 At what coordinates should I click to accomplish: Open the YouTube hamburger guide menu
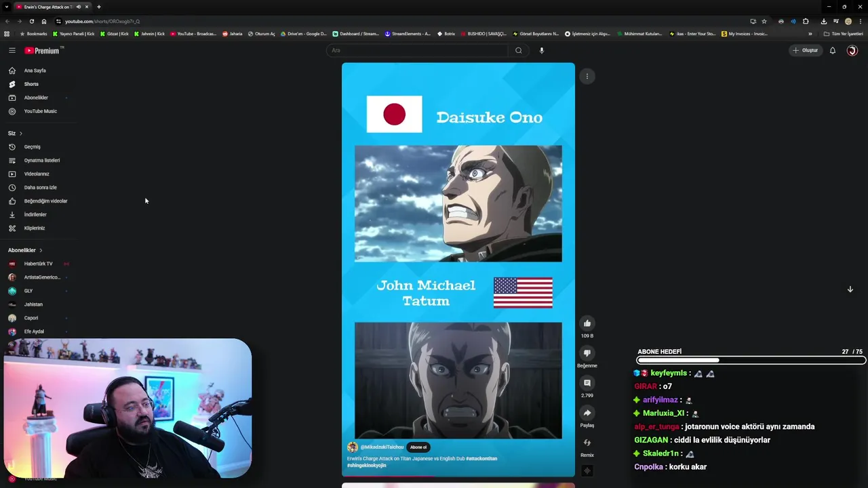[x=12, y=50]
